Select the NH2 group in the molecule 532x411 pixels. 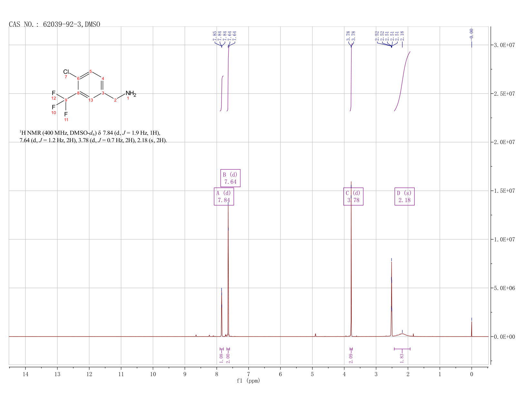coord(131,94)
